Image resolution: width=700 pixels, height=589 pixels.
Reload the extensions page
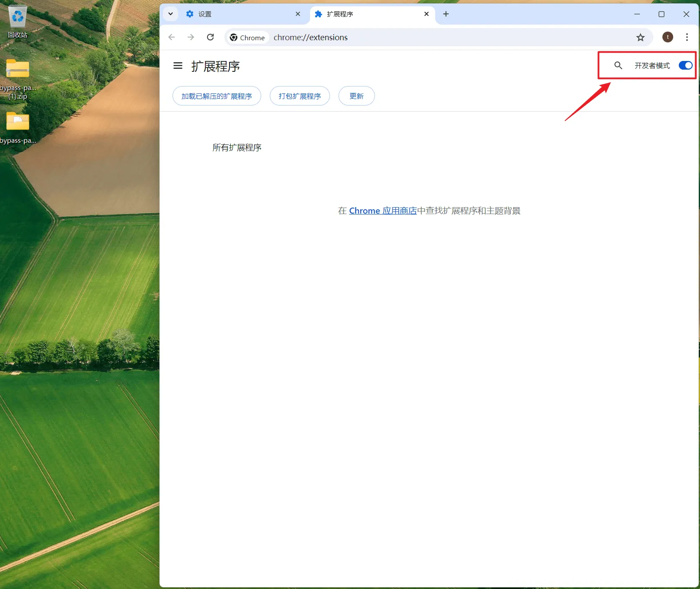(211, 37)
